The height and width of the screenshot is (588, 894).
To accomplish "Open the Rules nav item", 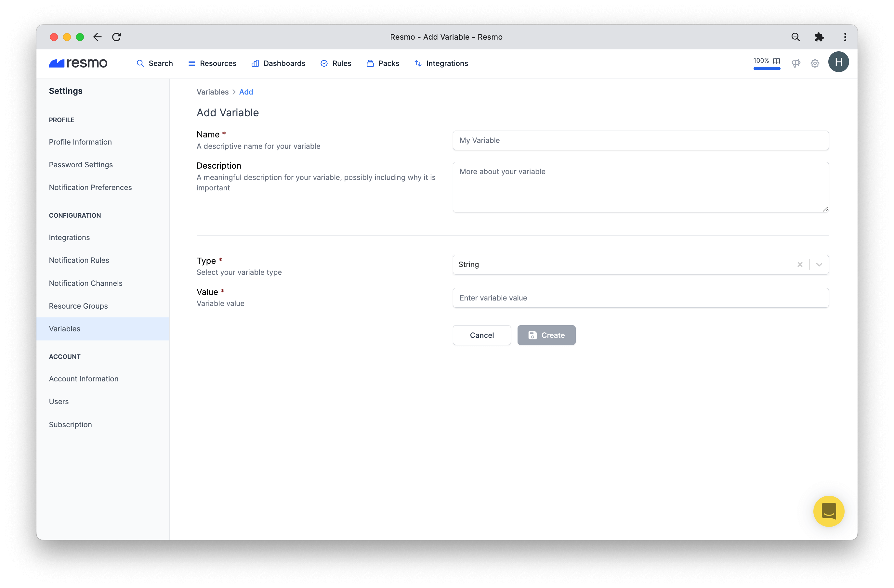I will [x=336, y=63].
